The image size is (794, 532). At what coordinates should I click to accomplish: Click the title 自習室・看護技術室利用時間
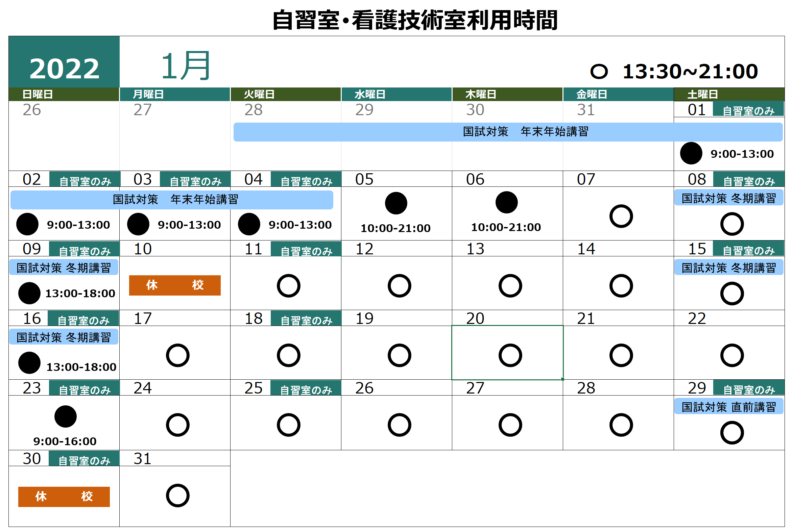(x=415, y=20)
